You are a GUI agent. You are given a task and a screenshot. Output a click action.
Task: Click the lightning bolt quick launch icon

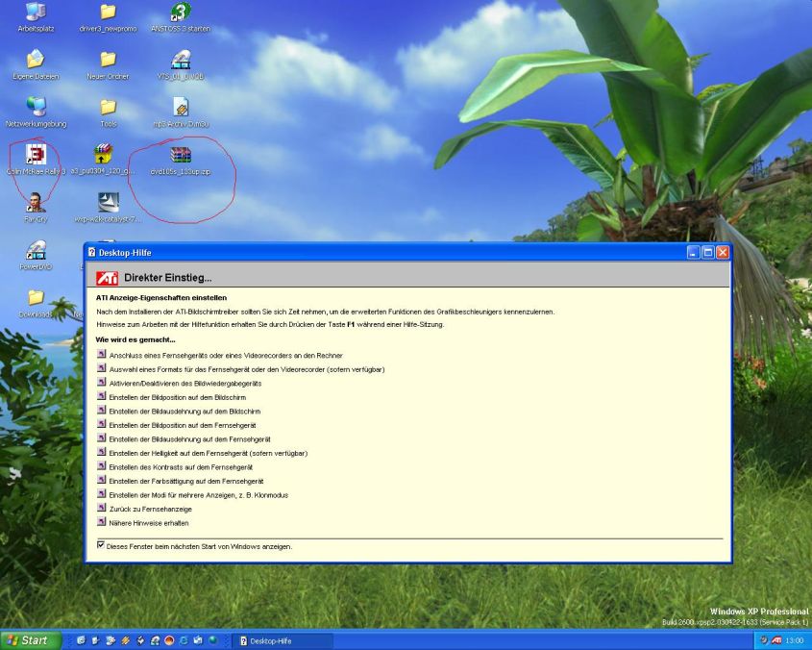pyautogui.click(x=125, y=640)
